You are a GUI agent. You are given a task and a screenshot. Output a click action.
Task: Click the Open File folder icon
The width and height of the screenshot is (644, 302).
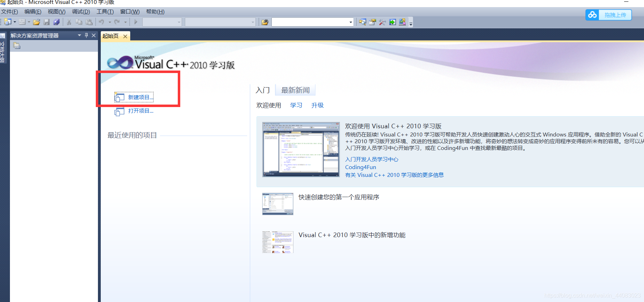point(36,22)
